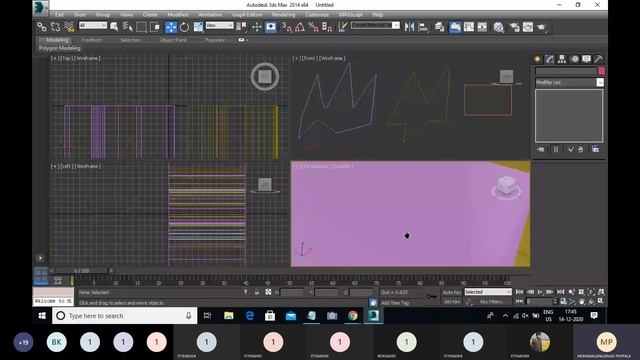Screen dimensions: 640x360
Task: Open the Create menu
Action: coord(150,15)
